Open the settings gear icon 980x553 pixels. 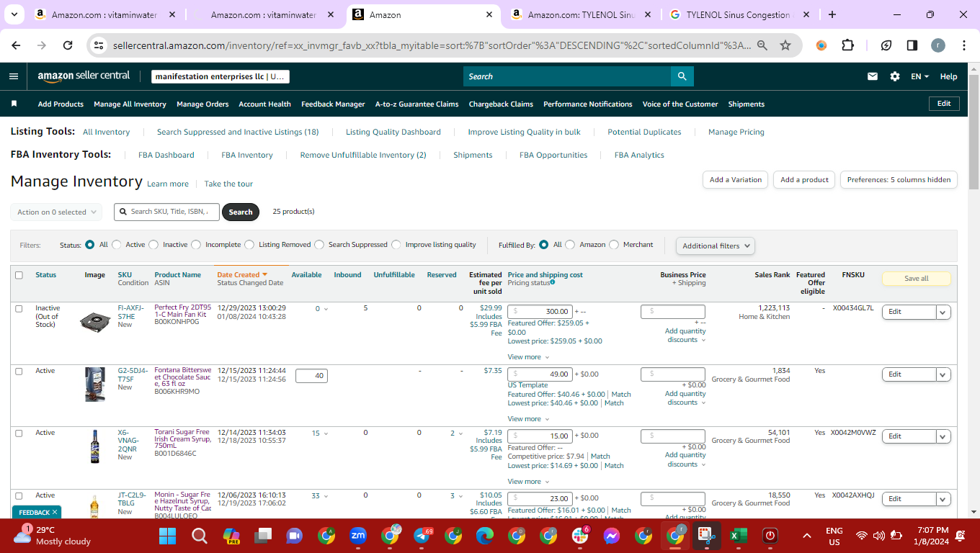click(x=895, y=76)
